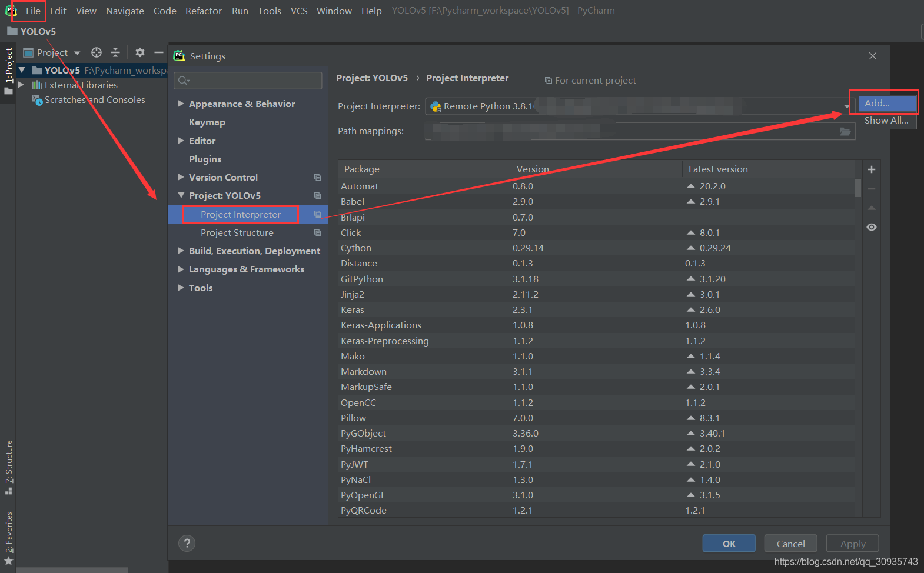The image size is (924, 573).
Task: Click the collapse all icon in Project panel
Action: coord(115,52)
